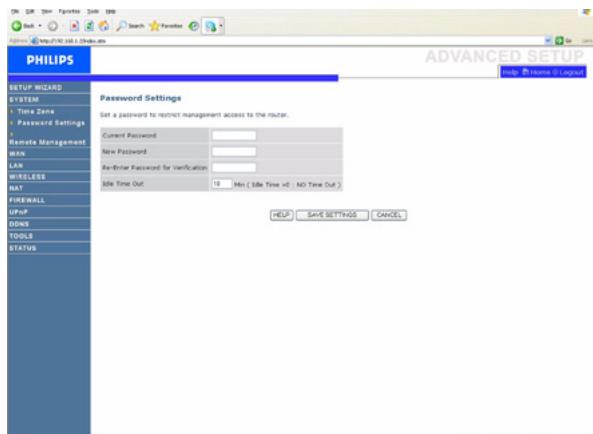Image resolution: width=593 pixels, height=434 pixels.
Task: Click Re-Enter Password for Verification field
Action: pos(234,167)
